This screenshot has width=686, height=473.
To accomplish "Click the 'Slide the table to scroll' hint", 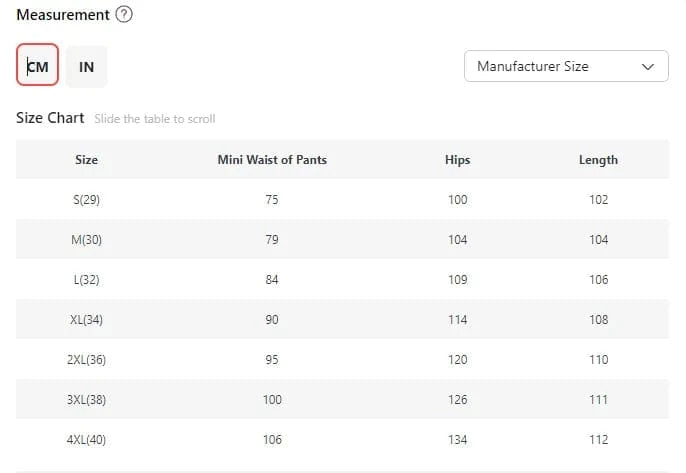I will click(155, 119).
